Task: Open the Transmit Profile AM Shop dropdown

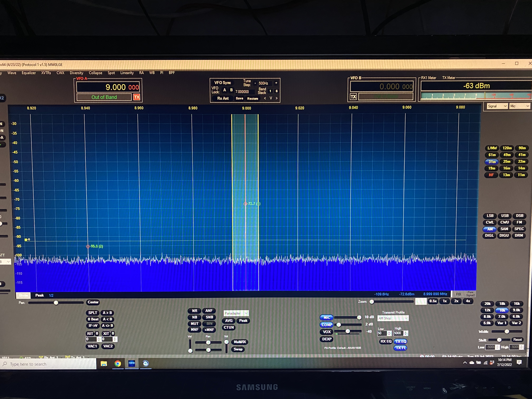Action: (393, 318)
